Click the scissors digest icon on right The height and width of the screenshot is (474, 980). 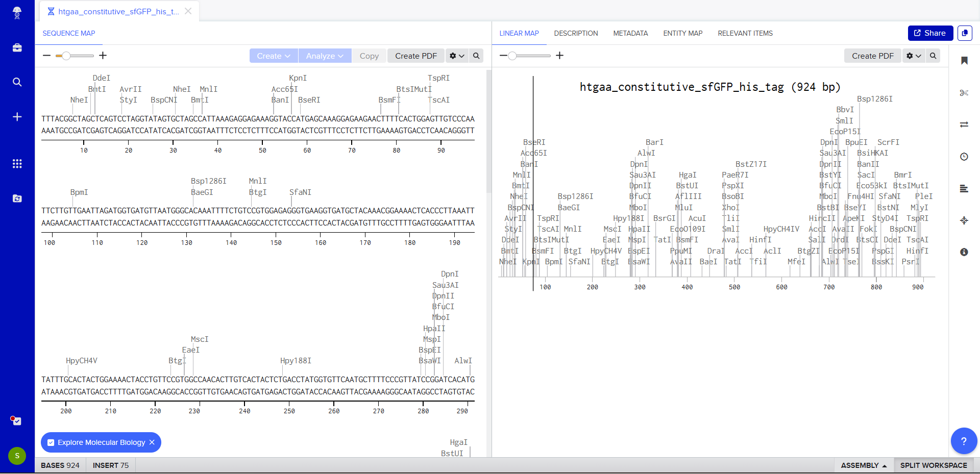coord(964,93)
